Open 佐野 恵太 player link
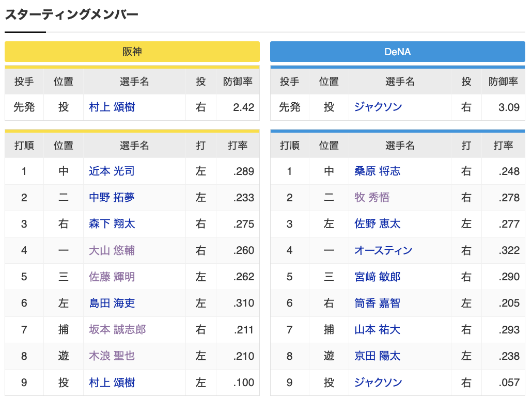532x415 pixels. pos(377,224)
